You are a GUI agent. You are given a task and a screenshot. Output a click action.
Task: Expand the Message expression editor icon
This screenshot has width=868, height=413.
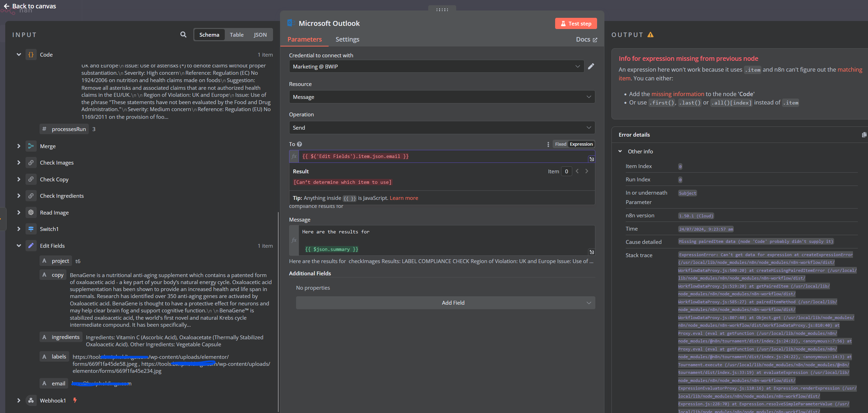[x=591, y=252]
